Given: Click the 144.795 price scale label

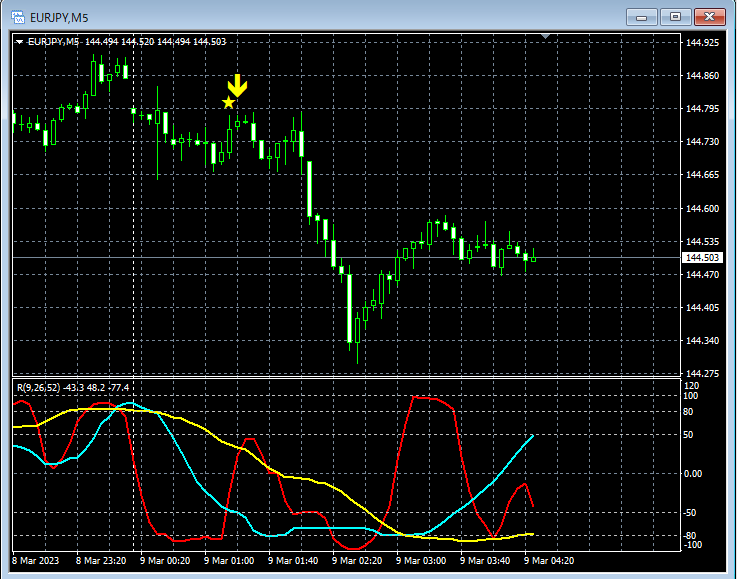Looking at the screenshot, I should 703,109.
